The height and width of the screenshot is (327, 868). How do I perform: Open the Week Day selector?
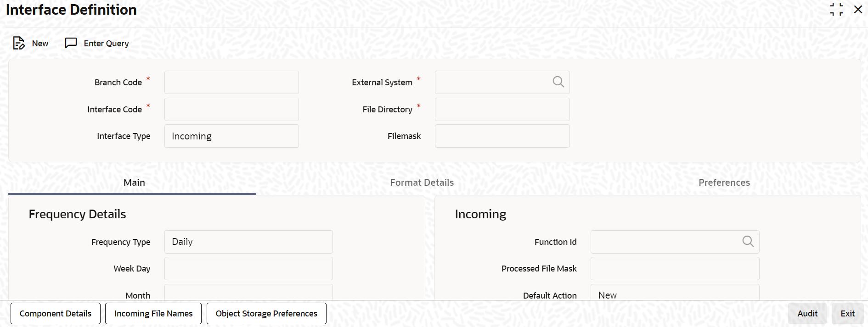click(x=248, y=269)
